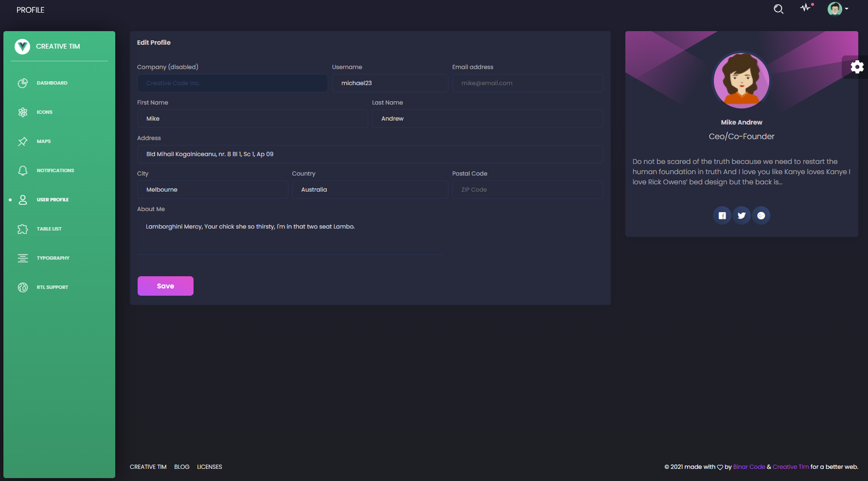Select the Table List puzzle icon
This screenshot has width=868, height=481.
point(23,229)
